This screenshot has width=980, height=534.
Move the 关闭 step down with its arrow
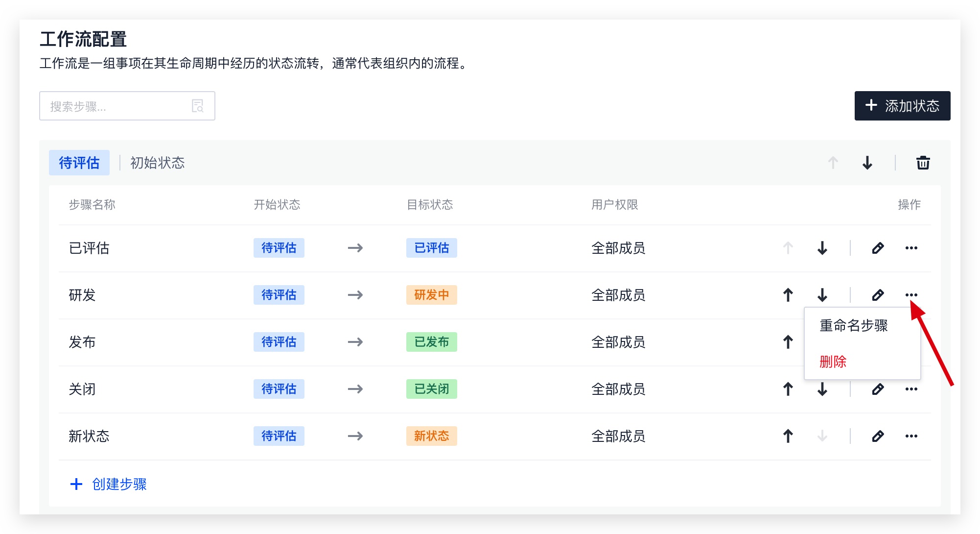(x=823, y=389)
